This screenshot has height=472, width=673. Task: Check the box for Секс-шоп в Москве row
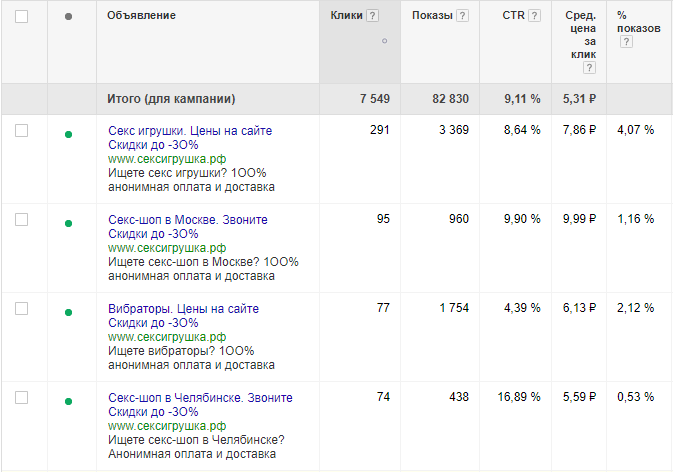click(x=21, y=219)
